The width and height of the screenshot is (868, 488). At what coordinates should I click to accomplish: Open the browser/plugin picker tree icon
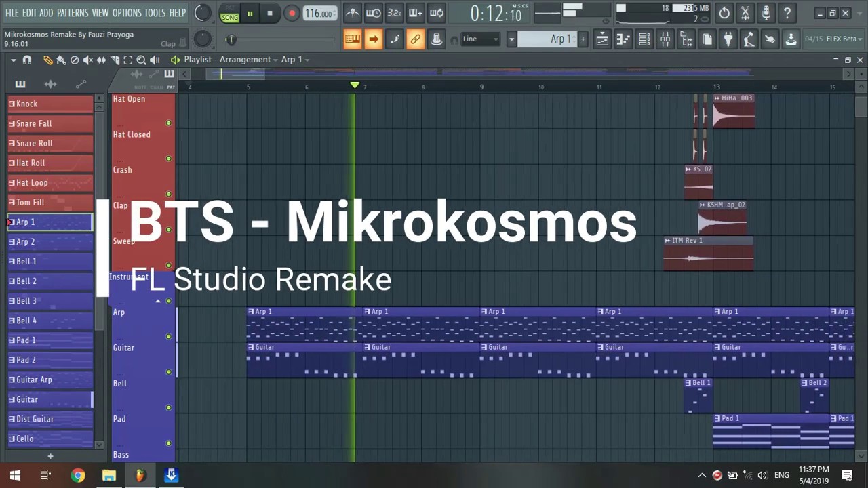[686, 39]
